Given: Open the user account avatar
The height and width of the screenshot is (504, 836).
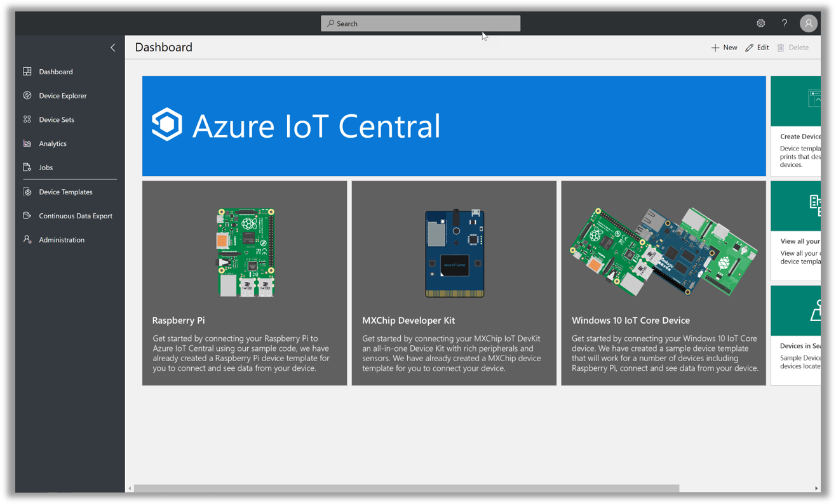Looking at the screenshot, I should [x=808, y=23].
